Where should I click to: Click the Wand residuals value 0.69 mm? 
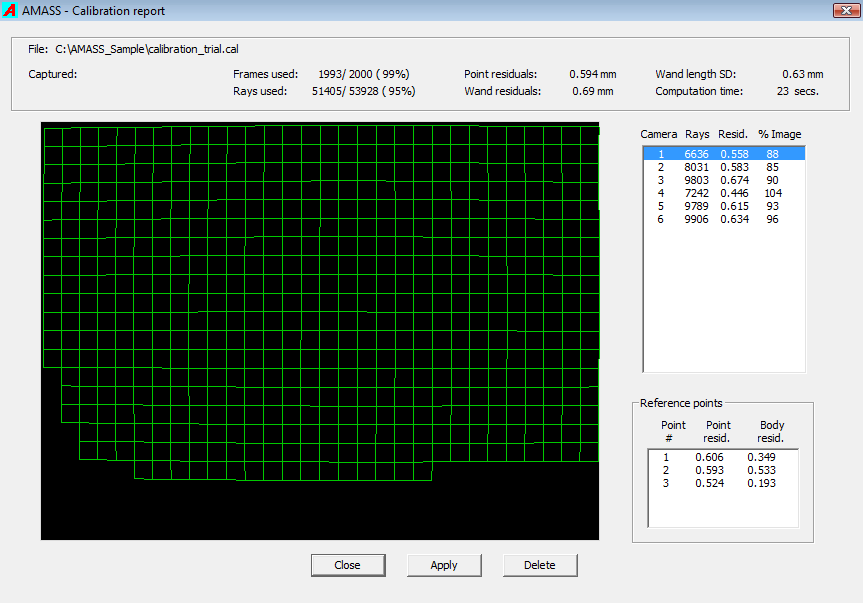tap(593, 91)
